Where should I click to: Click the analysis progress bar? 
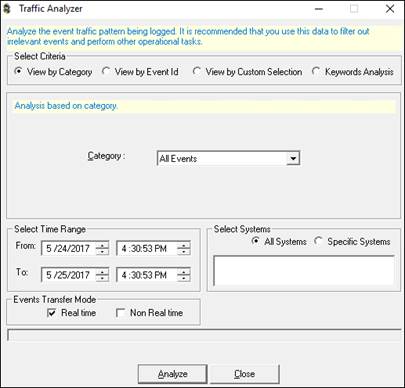coord(204,335)
